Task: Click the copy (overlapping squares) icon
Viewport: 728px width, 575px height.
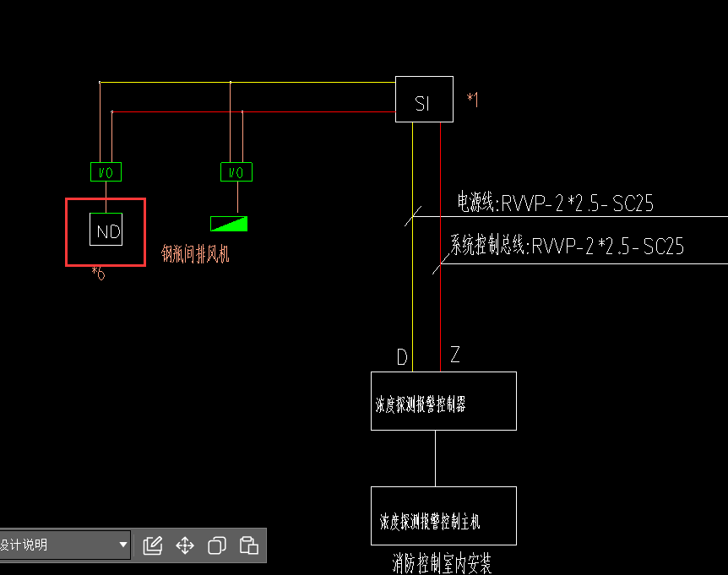Action: click(x=217, y=545)
